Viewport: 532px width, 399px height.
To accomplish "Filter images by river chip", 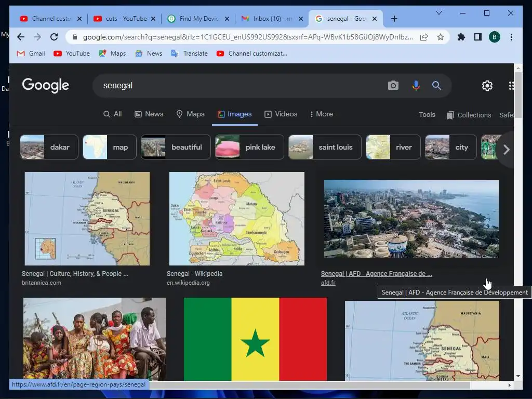I will tap(393, 147).
